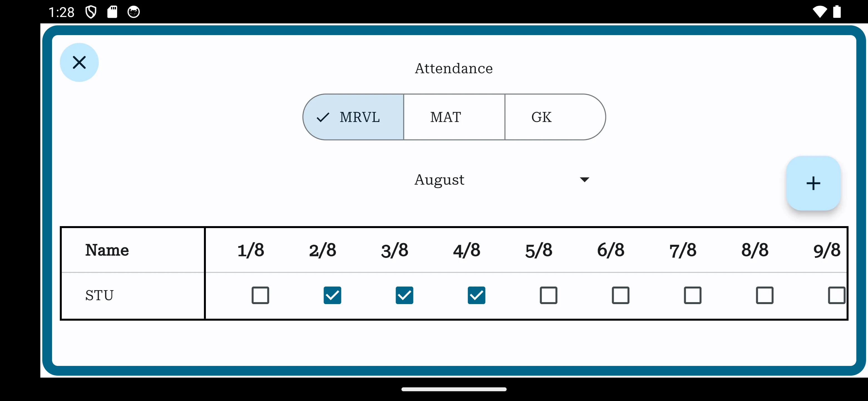The height and width of the screenshot is (401, 868).
Task: Close the Attendance dialog
Action: point(79,62)
